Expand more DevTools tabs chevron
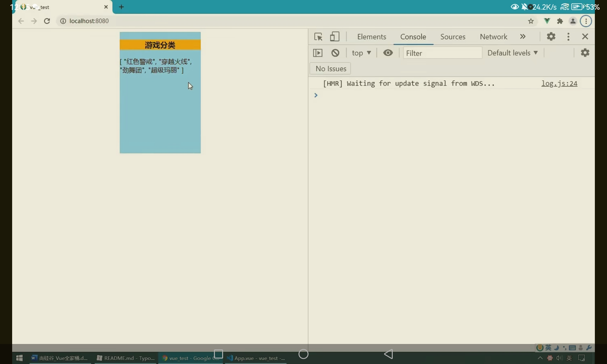Screen dimensions: 607x364 tap(522, 37)
